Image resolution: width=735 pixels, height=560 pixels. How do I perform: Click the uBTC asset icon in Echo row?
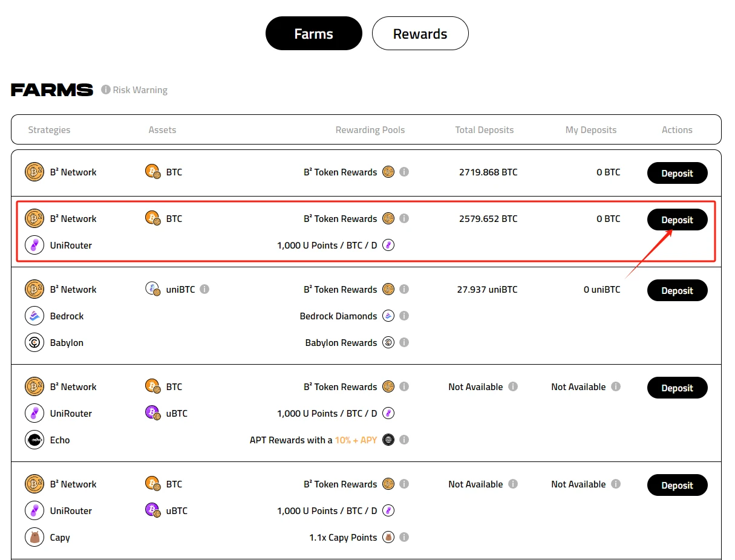pos(152,413)
